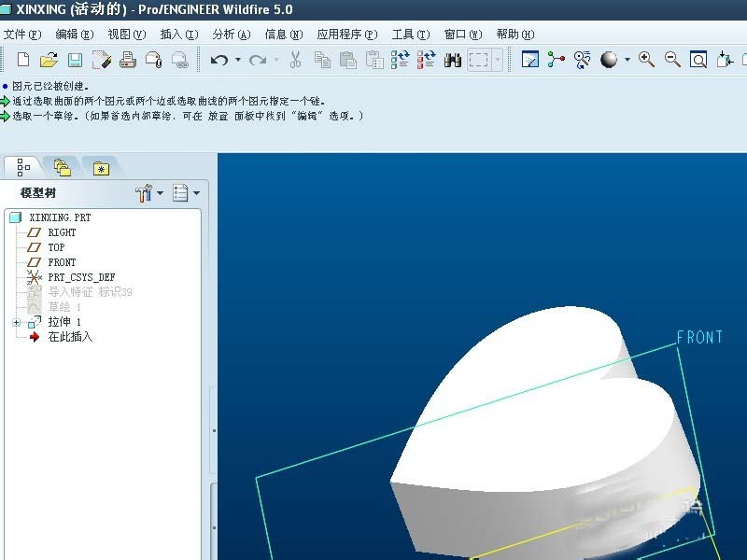Click the orient mode icon

(582, 60)
